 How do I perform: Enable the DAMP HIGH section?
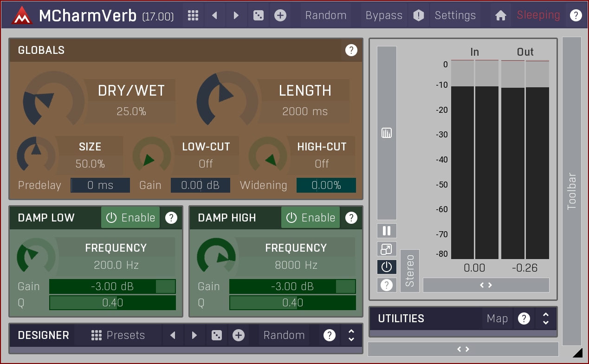tap(311, 218)
